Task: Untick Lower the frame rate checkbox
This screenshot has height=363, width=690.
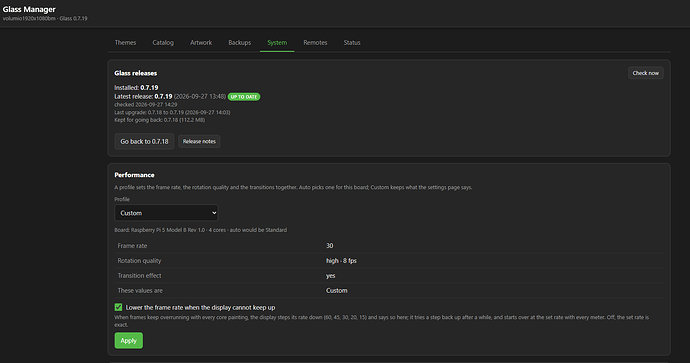Action: coord(118,307)
